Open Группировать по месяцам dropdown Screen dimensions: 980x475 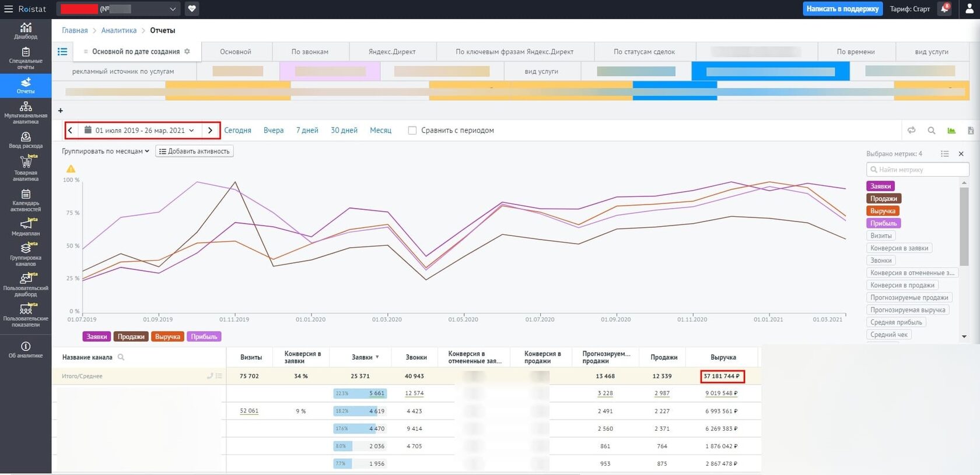(x=106, y=151)
